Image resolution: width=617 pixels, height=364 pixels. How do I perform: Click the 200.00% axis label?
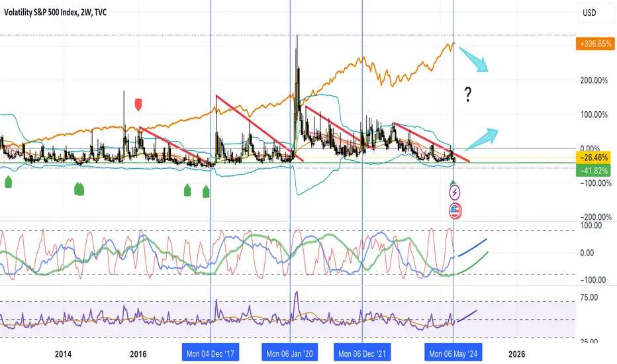point(594,80)
